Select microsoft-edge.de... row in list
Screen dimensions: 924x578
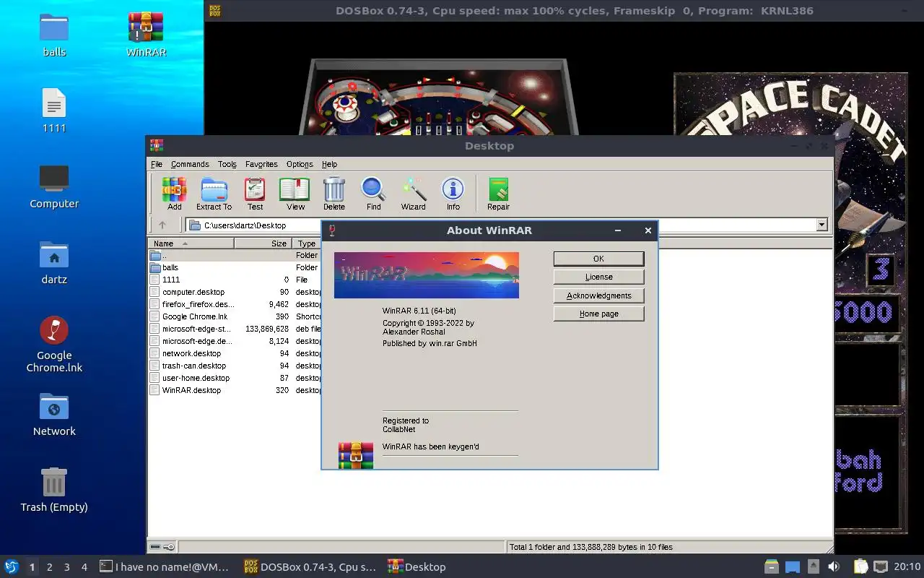coord(235,341)
